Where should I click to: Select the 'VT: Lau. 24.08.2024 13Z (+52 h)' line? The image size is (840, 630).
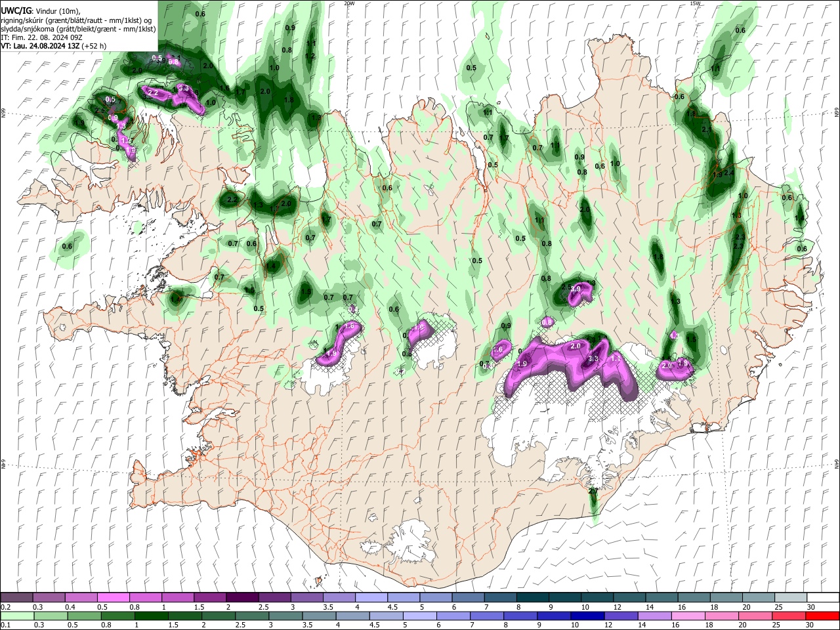53,46
